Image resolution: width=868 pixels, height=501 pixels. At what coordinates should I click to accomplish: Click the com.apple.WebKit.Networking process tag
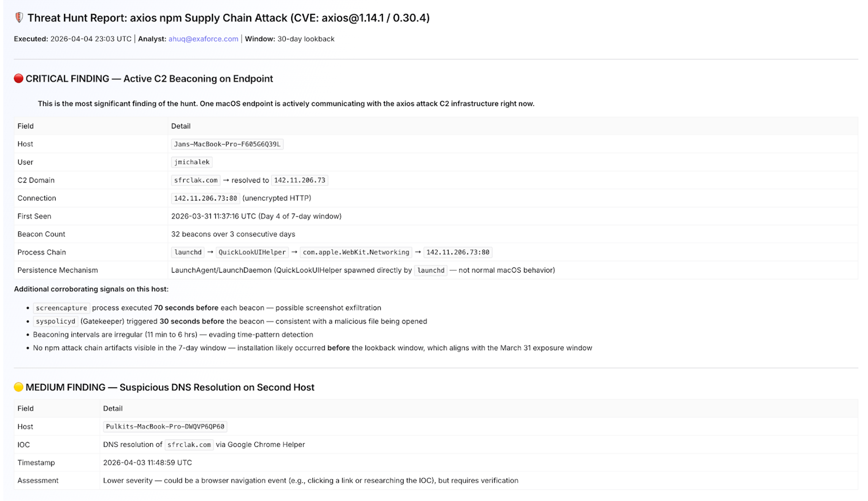tap(356, 252)
